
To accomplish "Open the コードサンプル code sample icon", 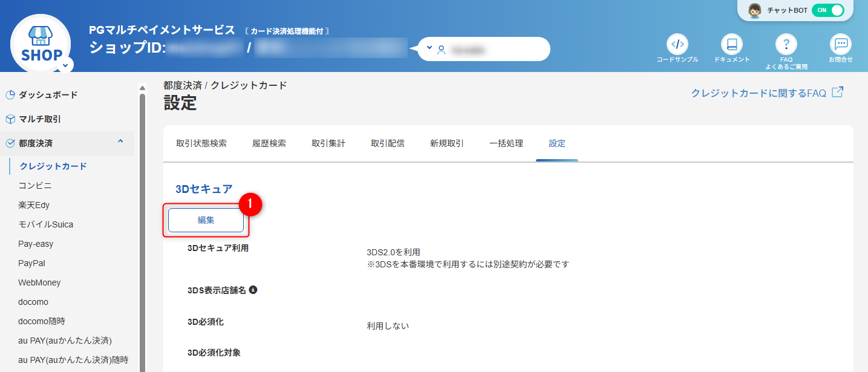I will tap(677, 44).
